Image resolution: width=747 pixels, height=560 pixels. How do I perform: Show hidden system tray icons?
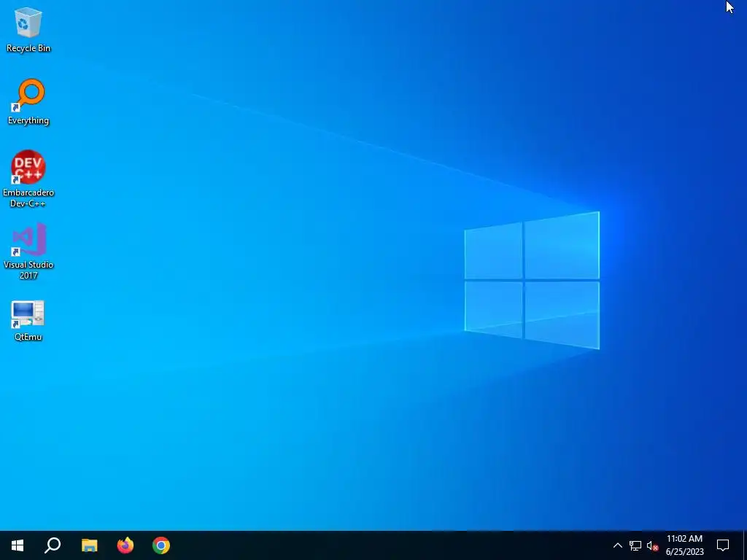(617, 545)
